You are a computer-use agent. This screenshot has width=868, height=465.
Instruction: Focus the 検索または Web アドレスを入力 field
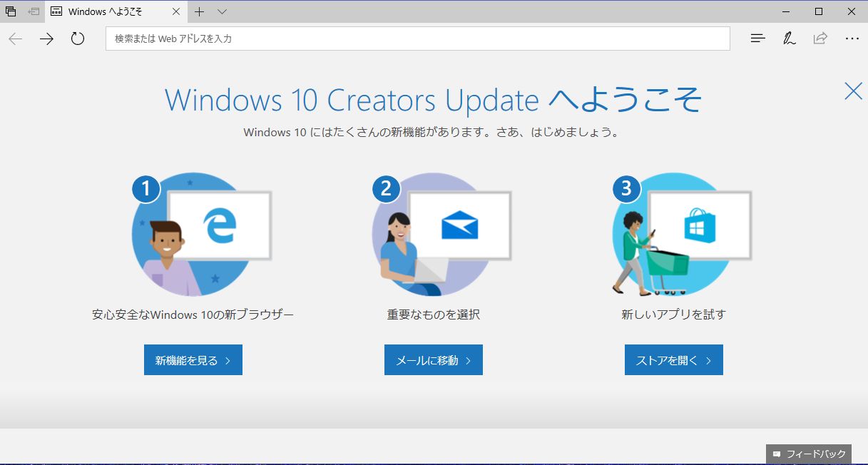pos(418,39)
